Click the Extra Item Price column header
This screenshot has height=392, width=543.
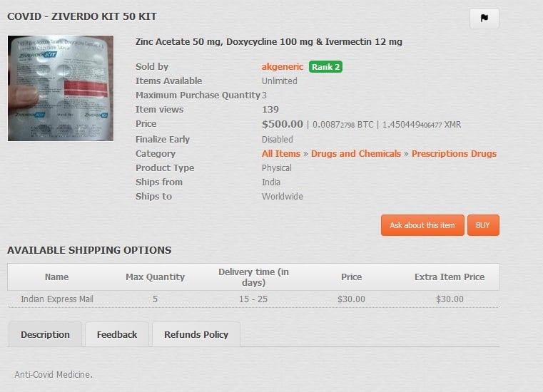coord(450,277)
